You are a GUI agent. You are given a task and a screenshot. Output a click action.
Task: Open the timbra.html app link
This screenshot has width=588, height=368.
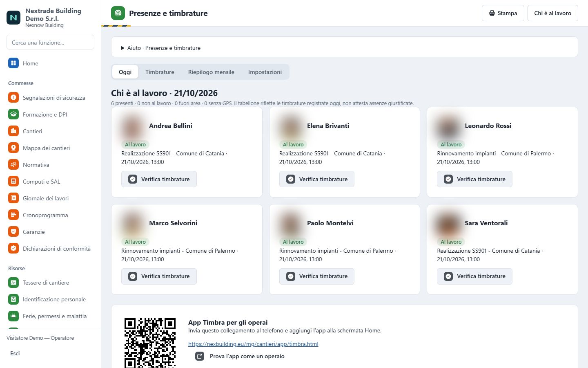(253, 344)
